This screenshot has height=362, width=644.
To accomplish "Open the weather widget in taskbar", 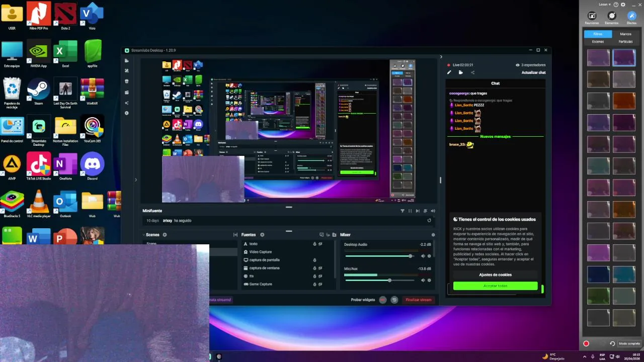I will 553,356.
